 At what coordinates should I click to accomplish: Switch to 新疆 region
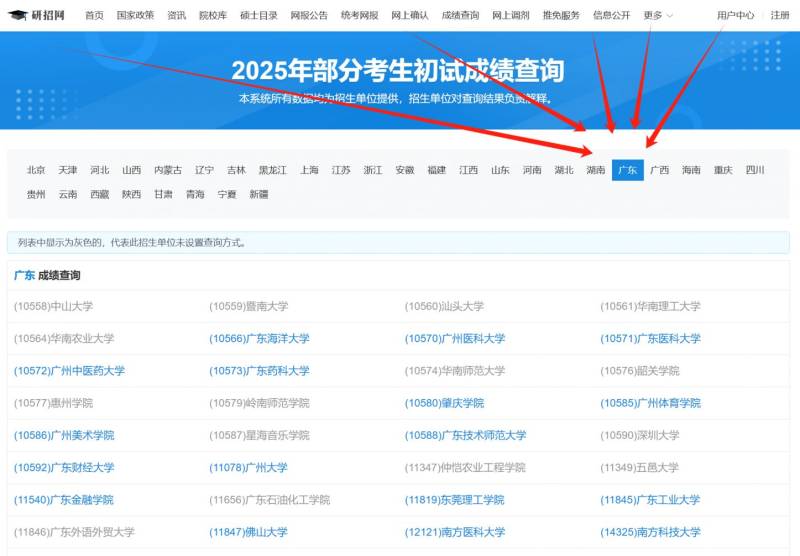click(x=259, y=194)
